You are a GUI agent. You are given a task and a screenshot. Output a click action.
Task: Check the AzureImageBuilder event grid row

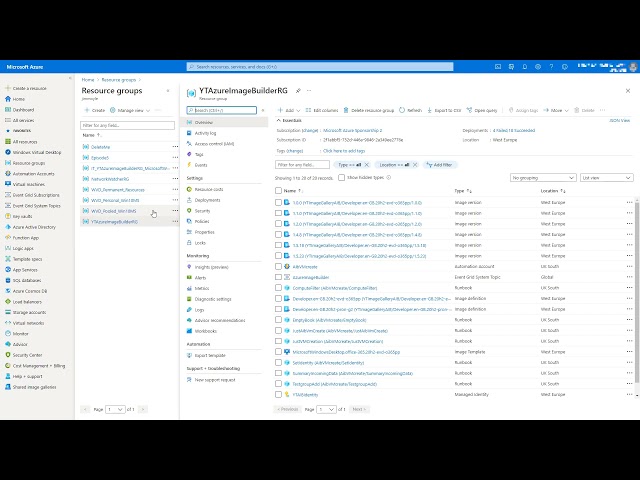pos(278,277)
